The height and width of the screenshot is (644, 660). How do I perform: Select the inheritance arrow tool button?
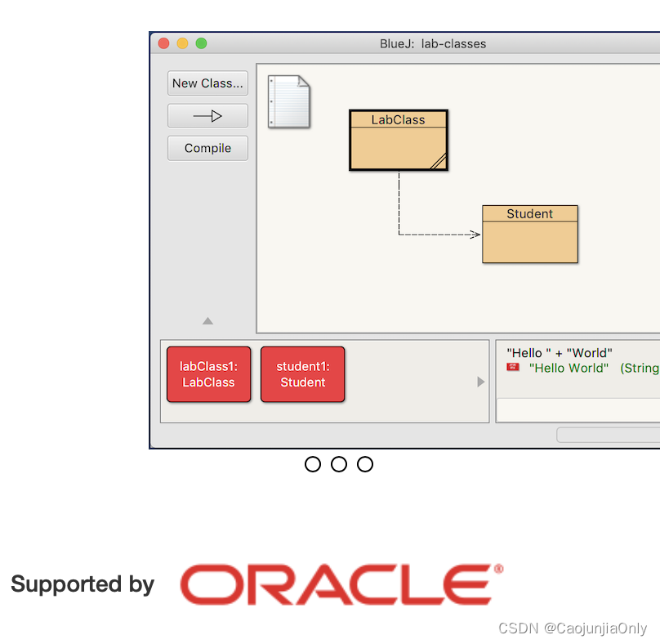[207, 116]
